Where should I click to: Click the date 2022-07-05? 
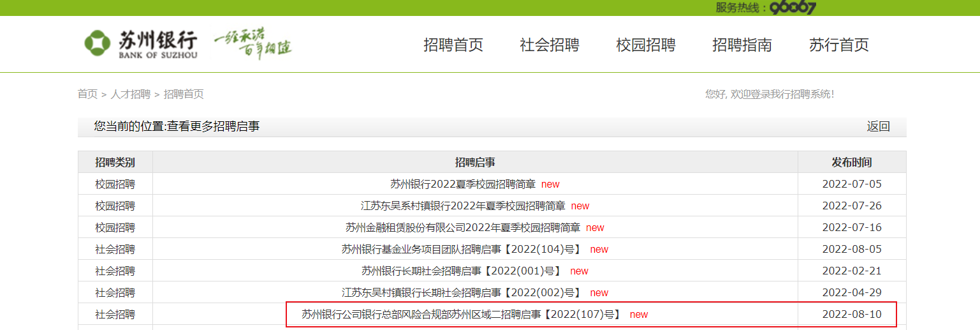pyautogui.click(x=852, y=184)
